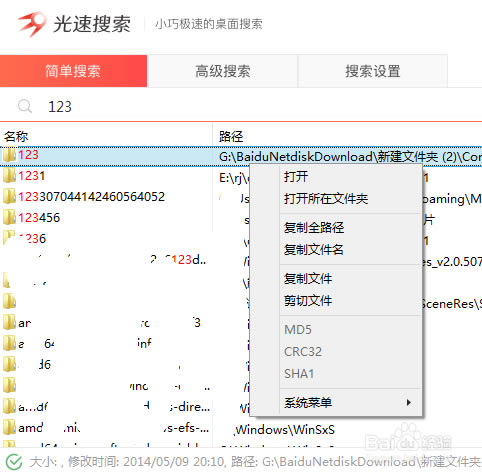Screen dimensions: 482x476
Task: Click the green check status icon
Action: point(14,462)
